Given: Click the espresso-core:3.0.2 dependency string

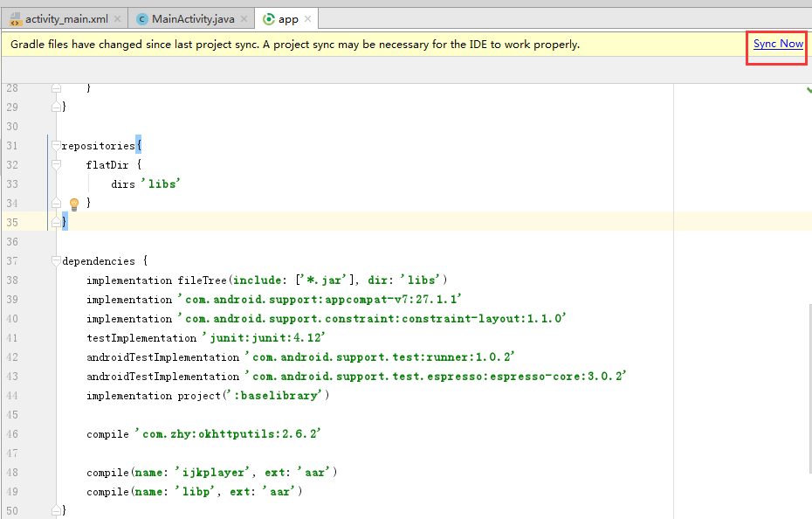Looking at the screenshot, I should point(435,376).
